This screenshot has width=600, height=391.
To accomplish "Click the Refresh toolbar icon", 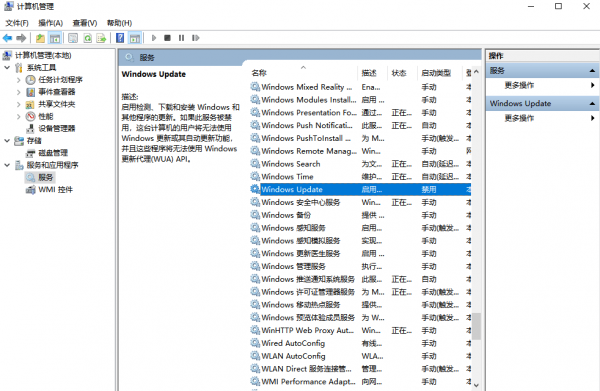I will (x=88, y=38).
